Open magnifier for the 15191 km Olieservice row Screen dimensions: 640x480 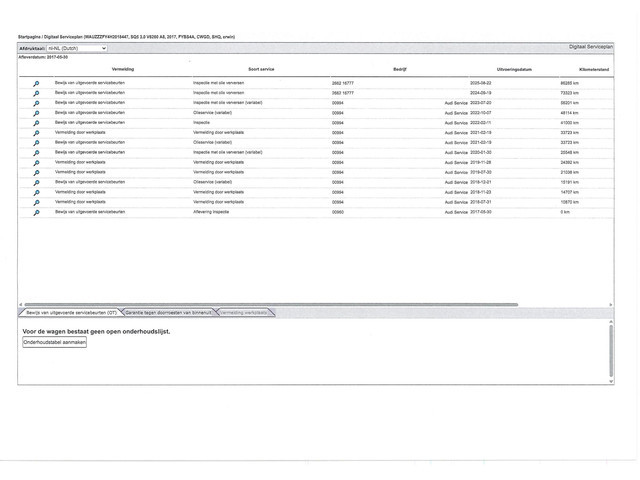(36, 182)
